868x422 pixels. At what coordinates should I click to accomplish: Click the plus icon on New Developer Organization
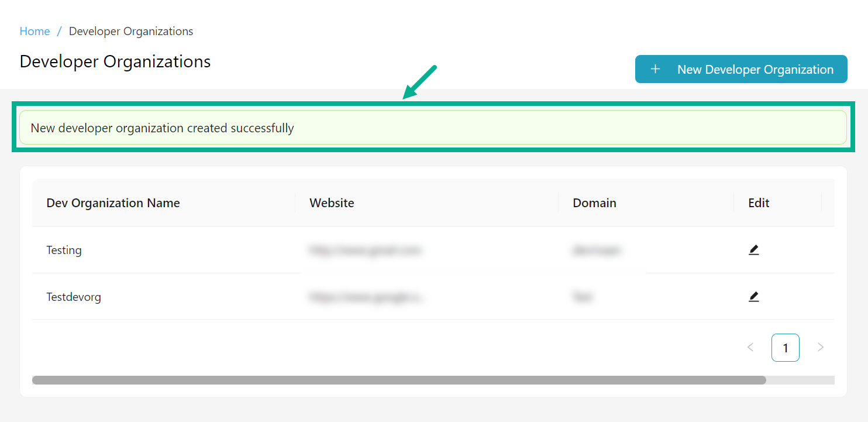tap(655, 69)
